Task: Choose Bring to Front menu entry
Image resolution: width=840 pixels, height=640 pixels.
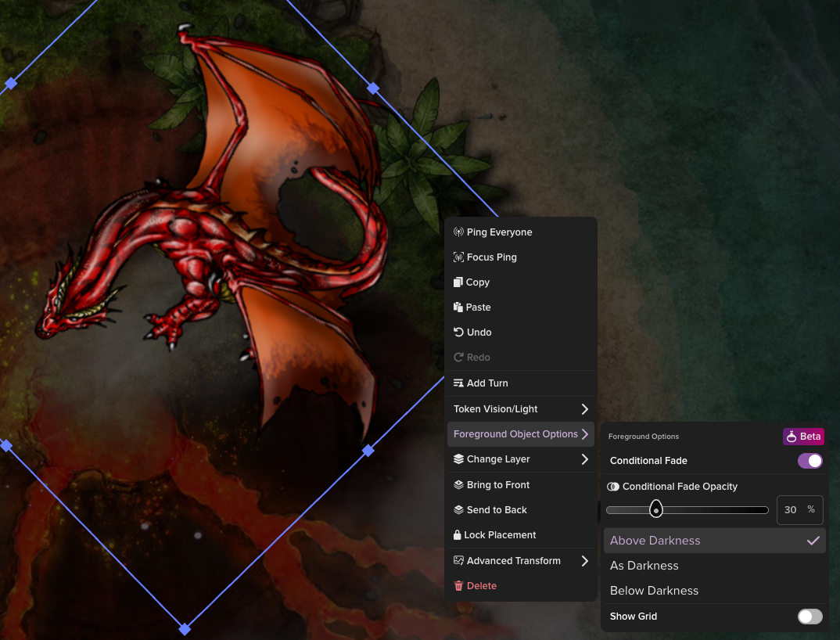Action: (497, 485)
